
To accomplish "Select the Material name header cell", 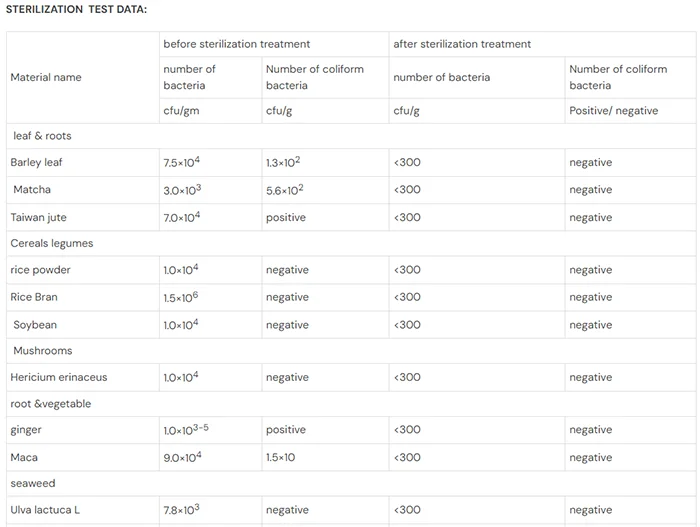I will coord(83,77).
